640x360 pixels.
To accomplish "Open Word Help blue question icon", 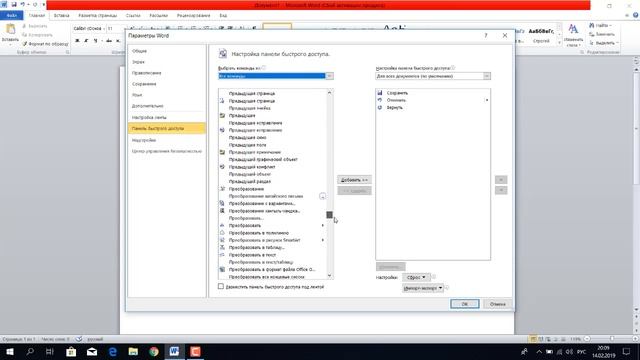I will point(636,16).
